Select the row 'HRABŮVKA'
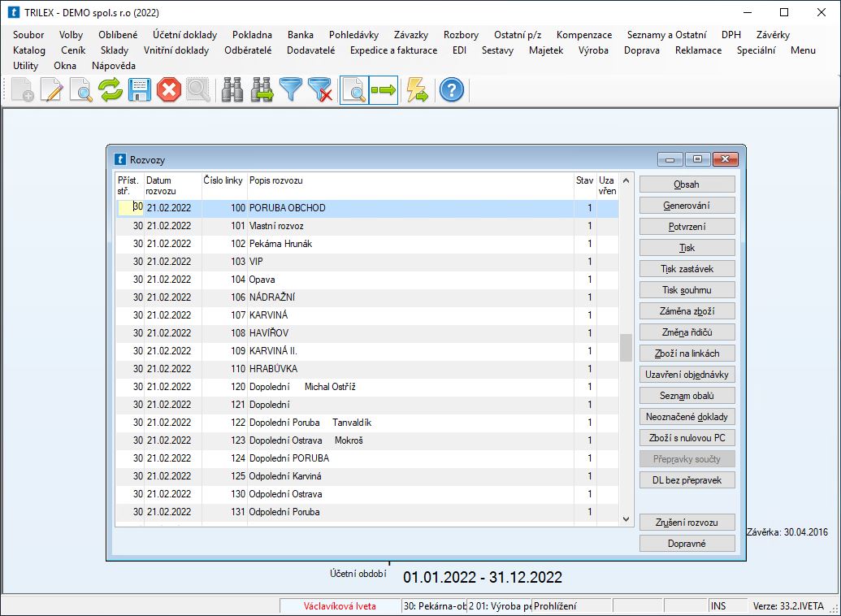This screenshot has height=616, width=841. click(x=366, y=369)
